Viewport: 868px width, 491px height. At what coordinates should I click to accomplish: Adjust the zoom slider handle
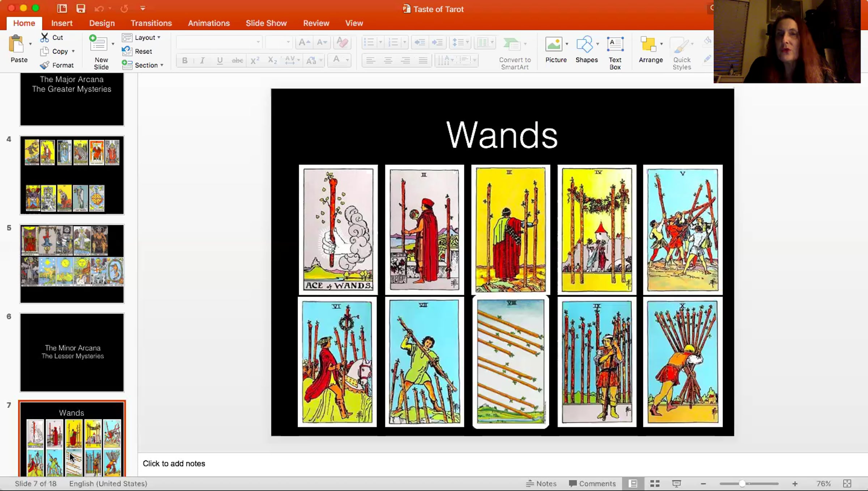[742, 483]
